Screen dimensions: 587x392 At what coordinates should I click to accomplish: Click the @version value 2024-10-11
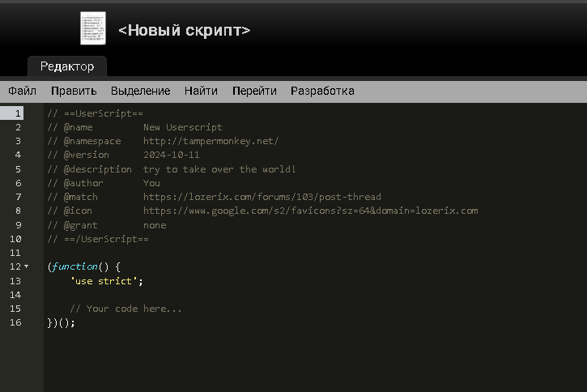click(x=171, y=155)
